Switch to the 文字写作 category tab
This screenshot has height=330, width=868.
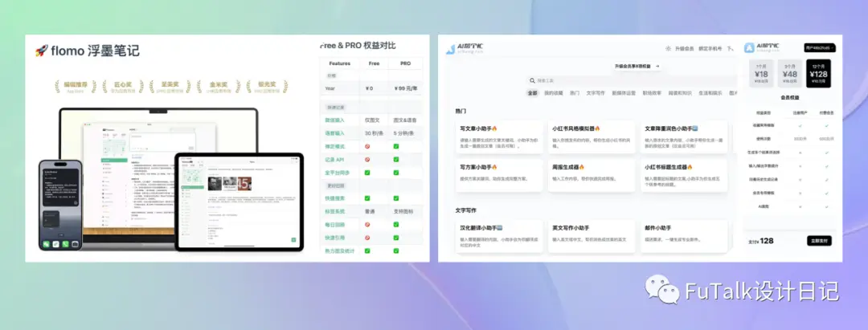pos(596,93)
